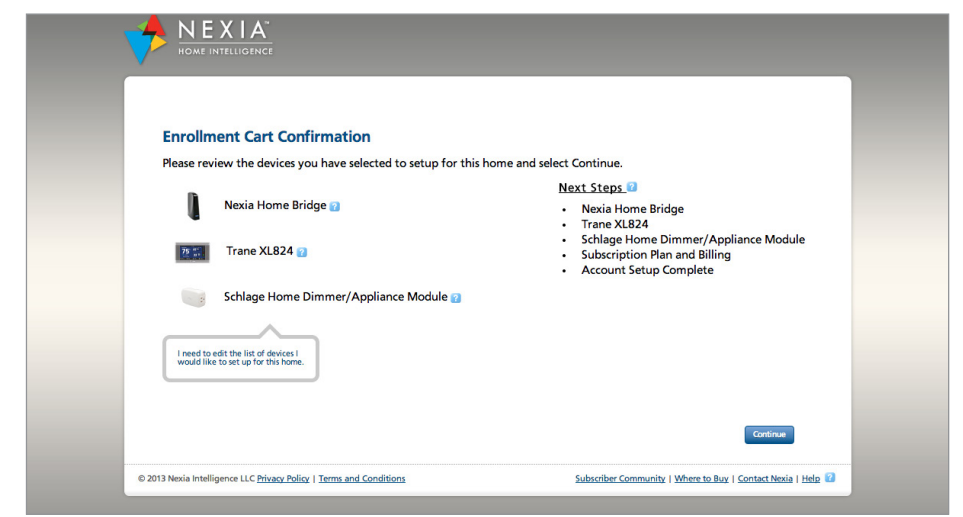Click the Trane XL824 device label
The width and height of the screenshot is (963, 517).
[260, 251]
